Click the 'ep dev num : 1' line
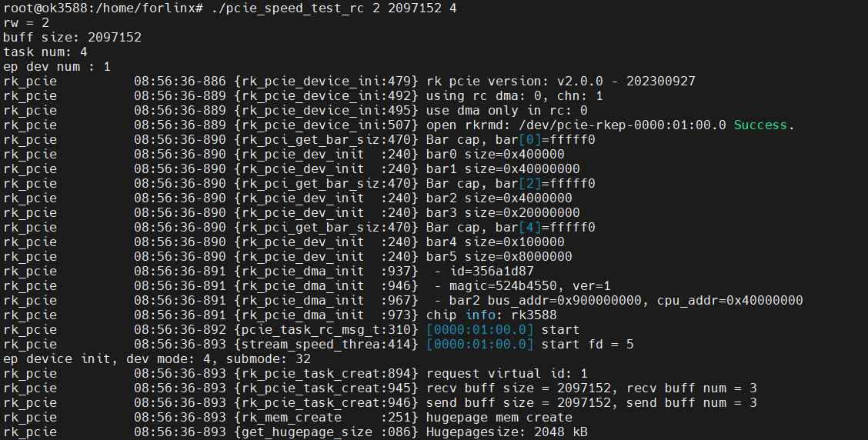Image resolution: width=868 pixels, height=440 pixels. pyautogui.click(x=57, y=66)
